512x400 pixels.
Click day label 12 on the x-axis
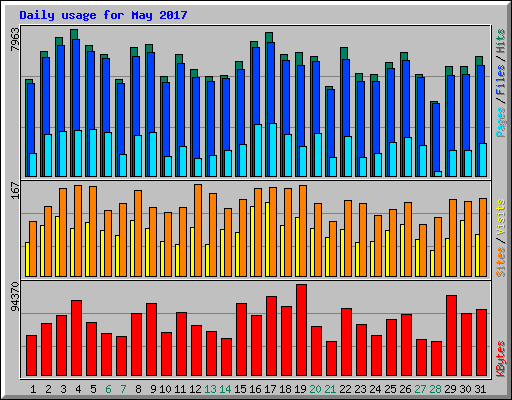195,389
